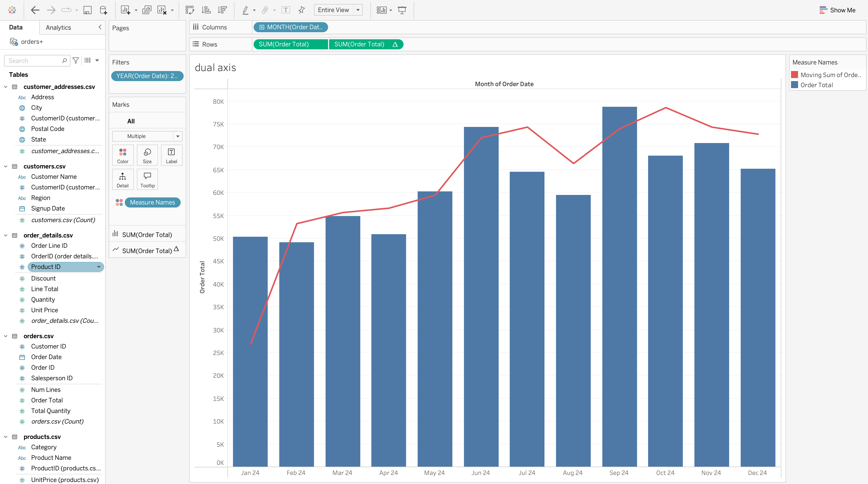Click the Sort Descending toolbar icon
Image resolution: width=868 pixels, height=484 pixels.
pyautogui.click(x=222, y=10)
